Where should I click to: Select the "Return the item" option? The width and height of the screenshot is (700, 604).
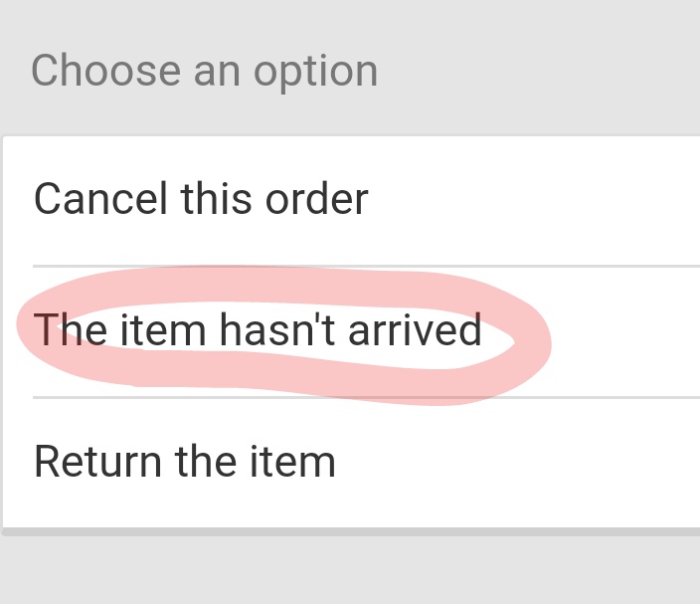(185, 462)
